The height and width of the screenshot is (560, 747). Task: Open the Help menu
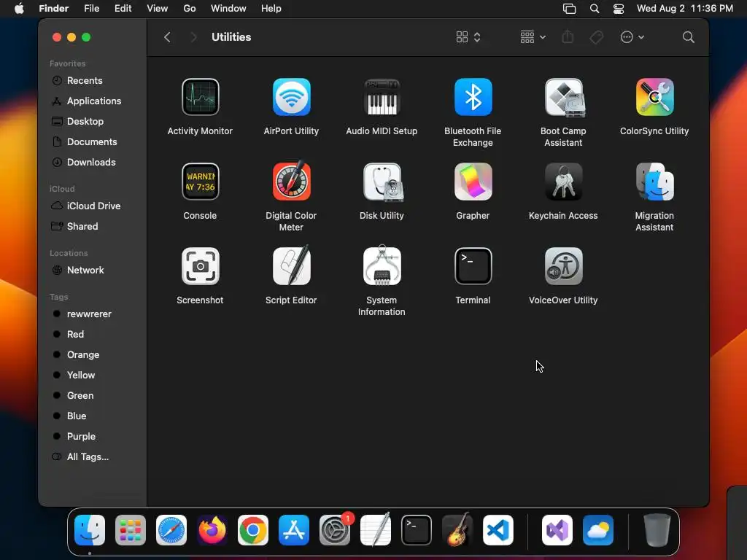(271, 9)
